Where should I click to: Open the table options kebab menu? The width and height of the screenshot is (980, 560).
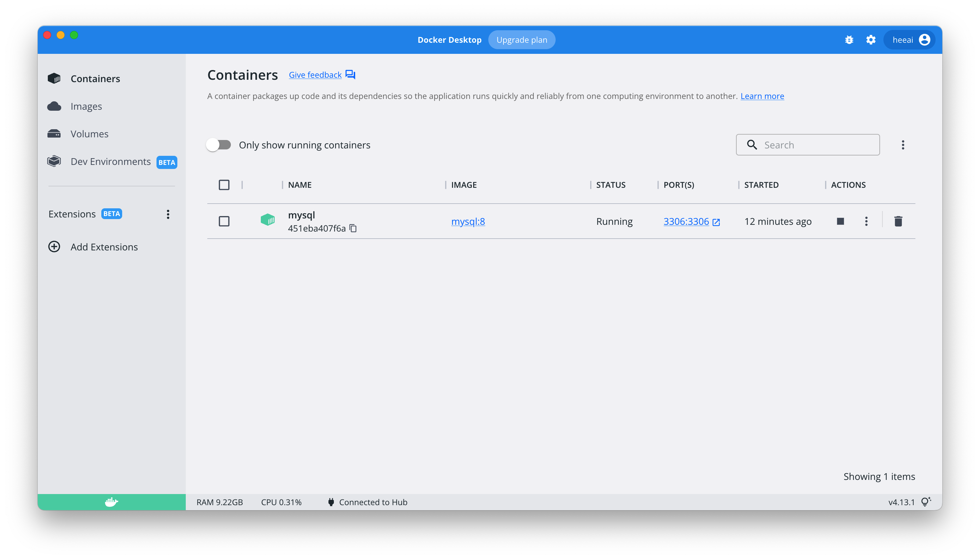(903, 145)
